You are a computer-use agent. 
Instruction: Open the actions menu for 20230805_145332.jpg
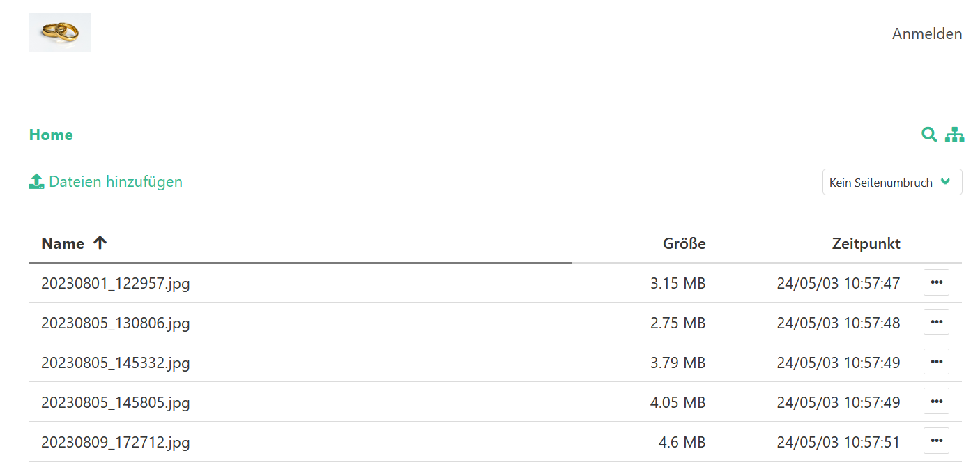point(936,361)
